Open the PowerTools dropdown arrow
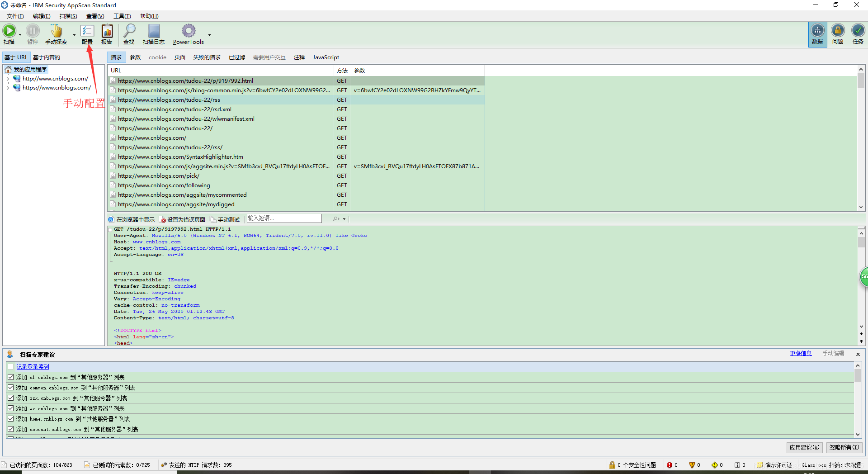868x474 pixels. click(209, 35)
